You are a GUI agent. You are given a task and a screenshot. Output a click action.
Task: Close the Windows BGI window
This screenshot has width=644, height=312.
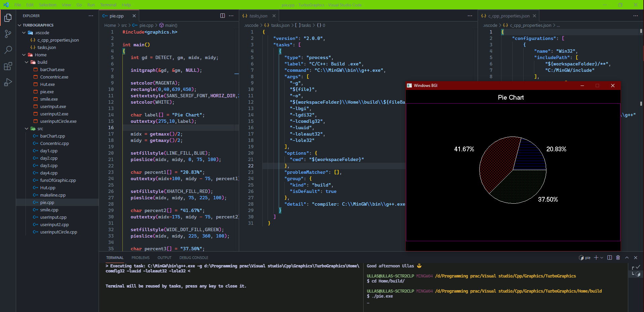pos(613,86)
